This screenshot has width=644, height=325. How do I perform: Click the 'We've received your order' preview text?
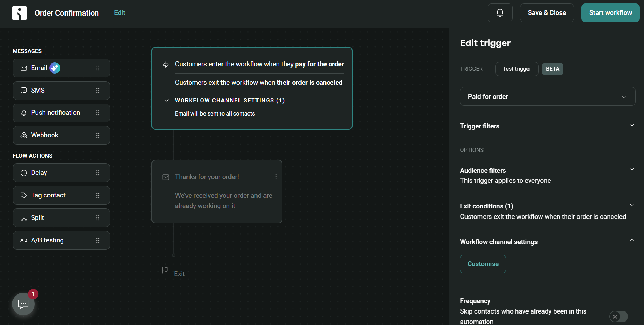(224, 201)
